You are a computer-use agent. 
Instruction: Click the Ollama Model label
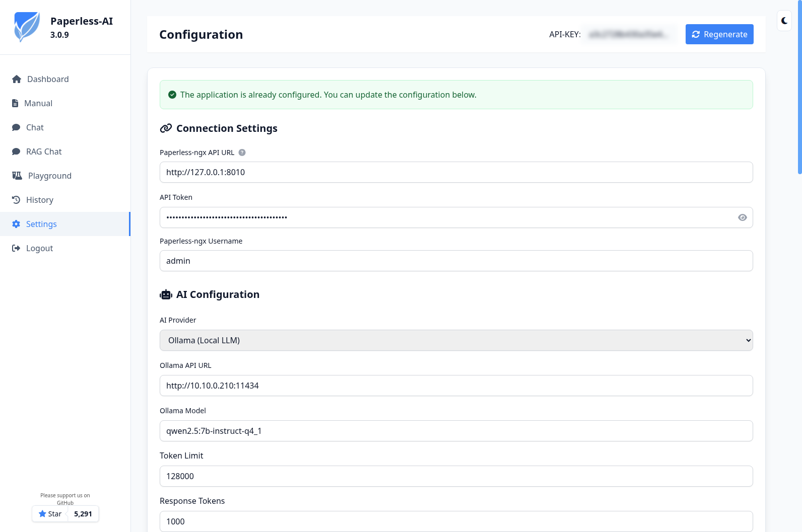[x=183, y=411]
